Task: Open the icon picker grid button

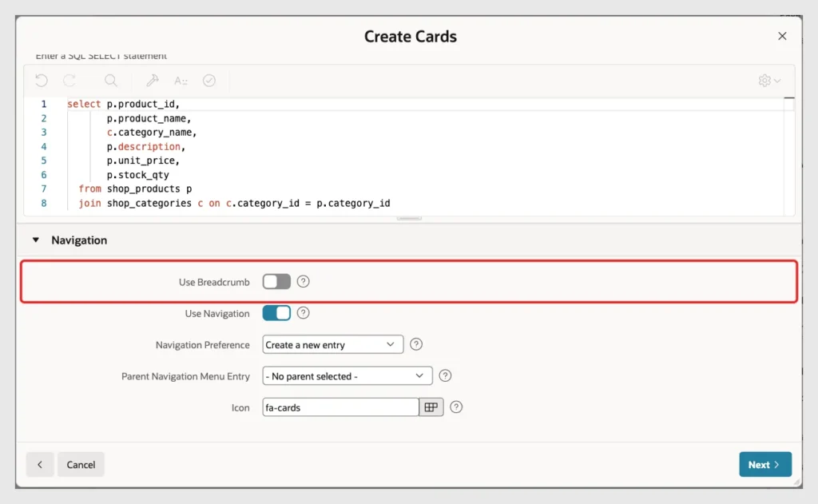Action: pos(431,407)
